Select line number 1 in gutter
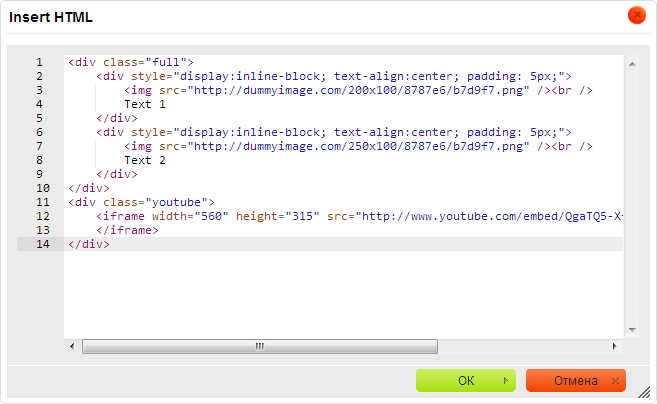 tap(39, 62)
